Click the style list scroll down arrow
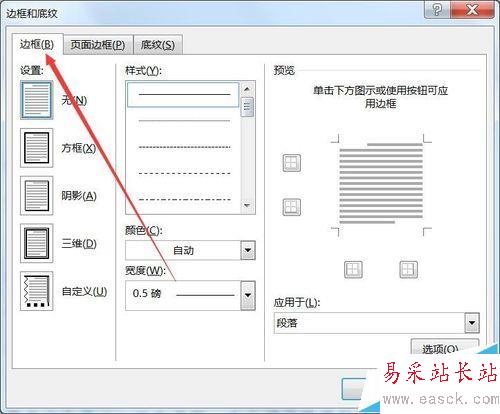Screen dimensions: 500x414 (x=247, y=205)
